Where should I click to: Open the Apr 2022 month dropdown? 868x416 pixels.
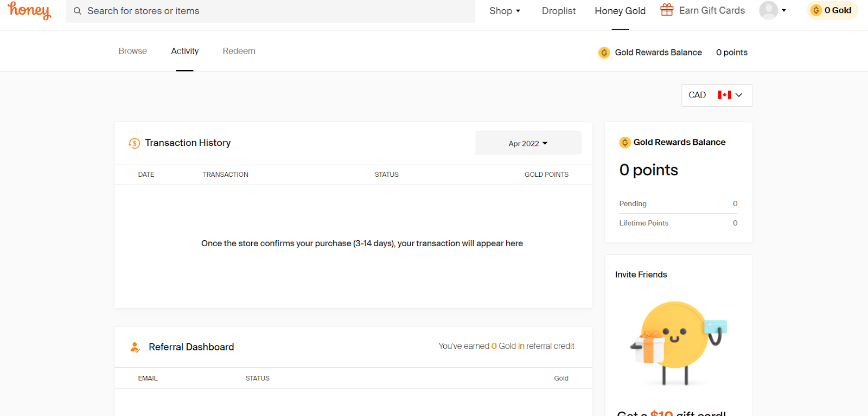tap(528, 143)
